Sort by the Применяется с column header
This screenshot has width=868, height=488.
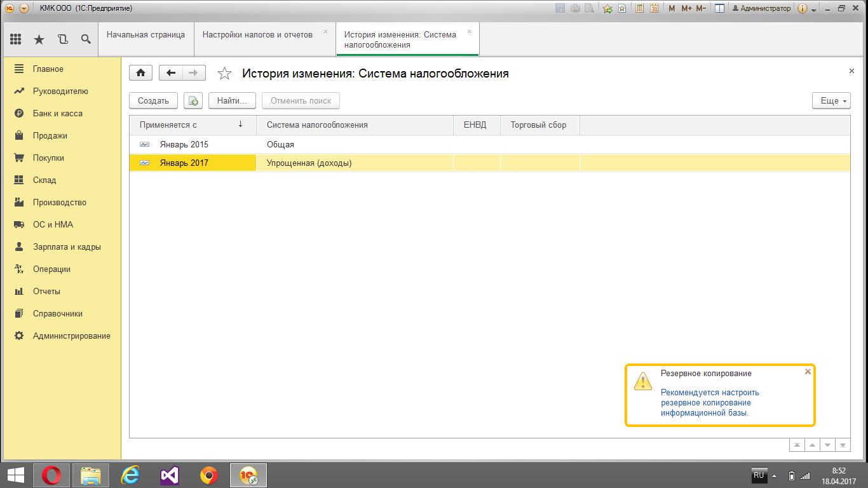pos(192,125)
